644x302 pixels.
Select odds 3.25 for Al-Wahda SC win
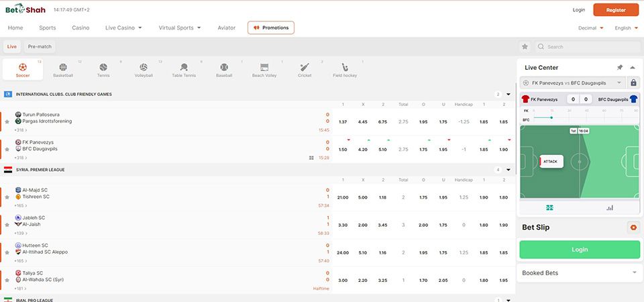(382, 281)
